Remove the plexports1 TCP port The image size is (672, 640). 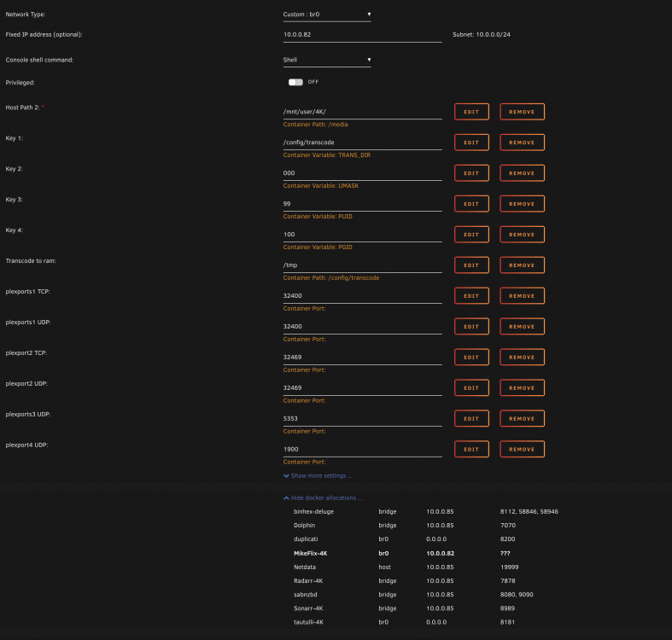pos(522,296)
